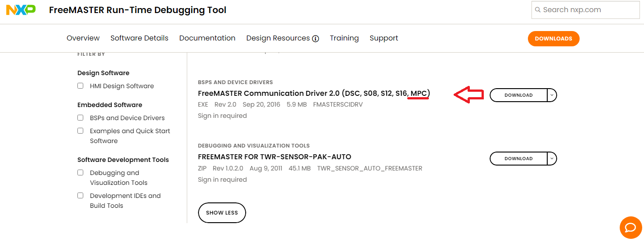Select the Support tab
Image resolution: width=644 pixels, height=242 pixels.
[x=384, y=38]
